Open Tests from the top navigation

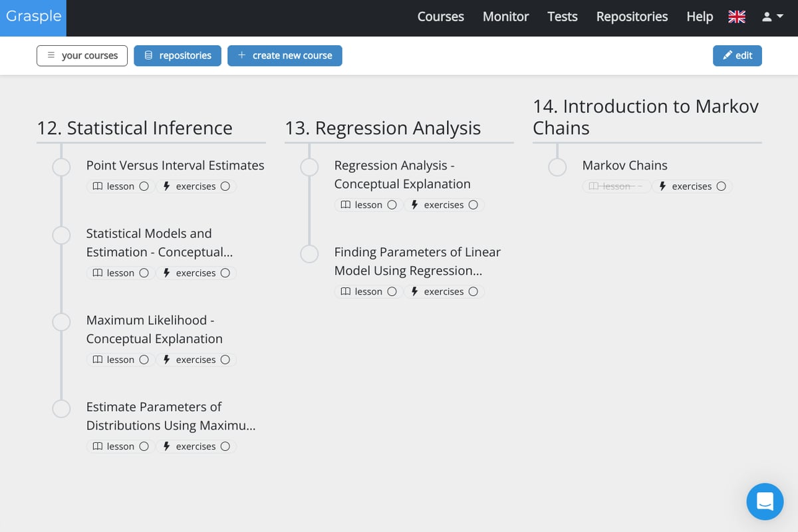(x=562, y=17)
